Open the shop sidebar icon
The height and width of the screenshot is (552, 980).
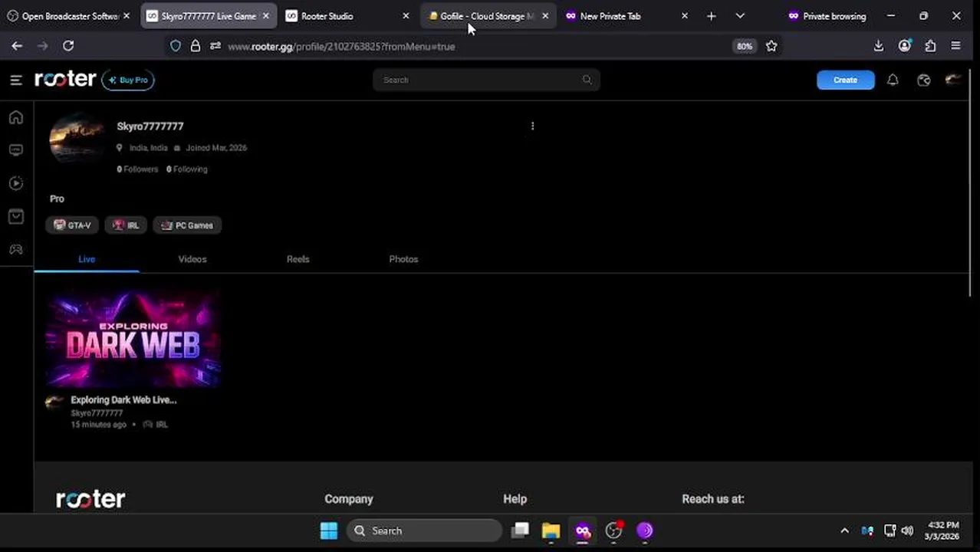(x=16, y=216)
